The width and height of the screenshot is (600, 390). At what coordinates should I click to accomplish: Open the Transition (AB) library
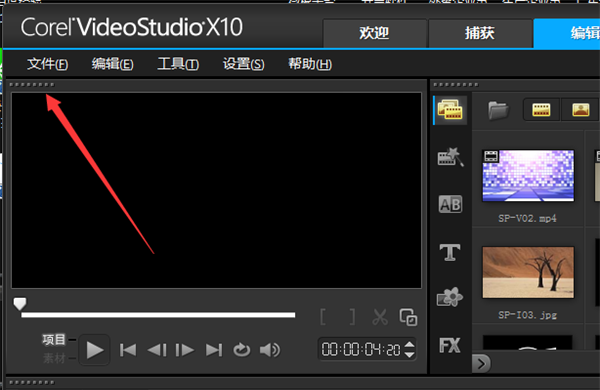[x=450, y=204]
